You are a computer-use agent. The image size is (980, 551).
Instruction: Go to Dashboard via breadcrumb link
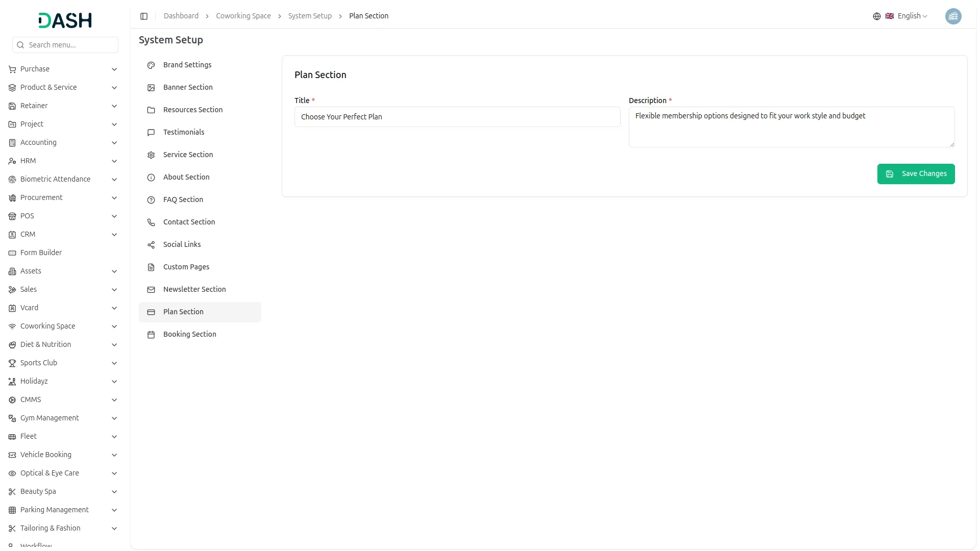click(x=181, y=16)
